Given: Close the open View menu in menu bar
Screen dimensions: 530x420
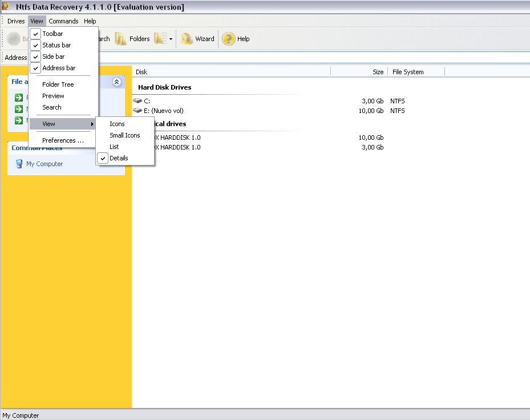Looking at the screenshot, I should tap(37, 21).
